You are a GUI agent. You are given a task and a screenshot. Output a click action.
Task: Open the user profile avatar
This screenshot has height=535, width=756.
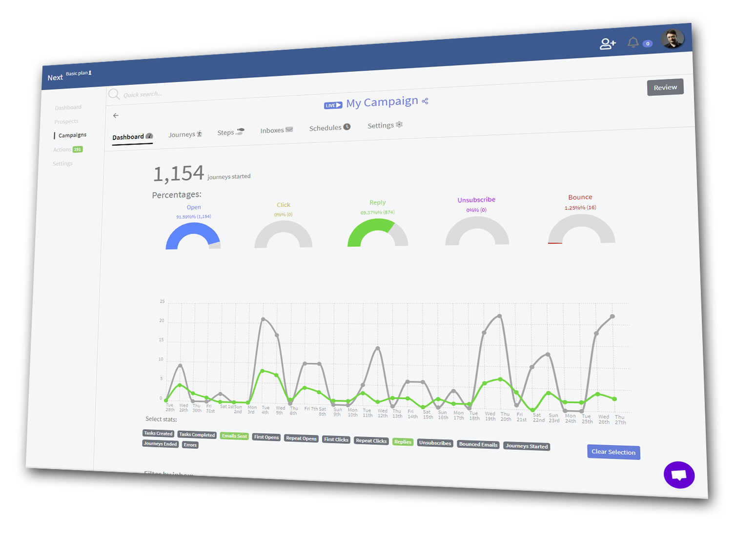tap(673, 39)
